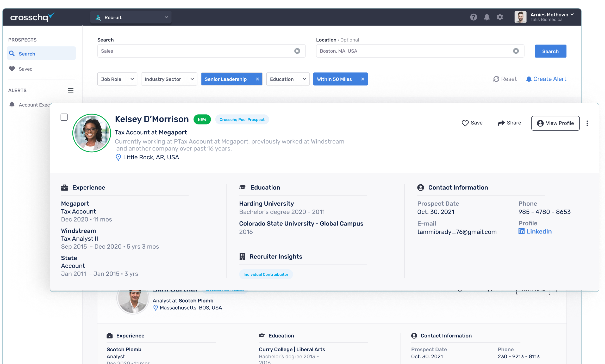Image resolution: width=605 pixels, height=364 pixels.
Task: Click the ALERTS hamburger menu icon
Action: pos(71,90)
